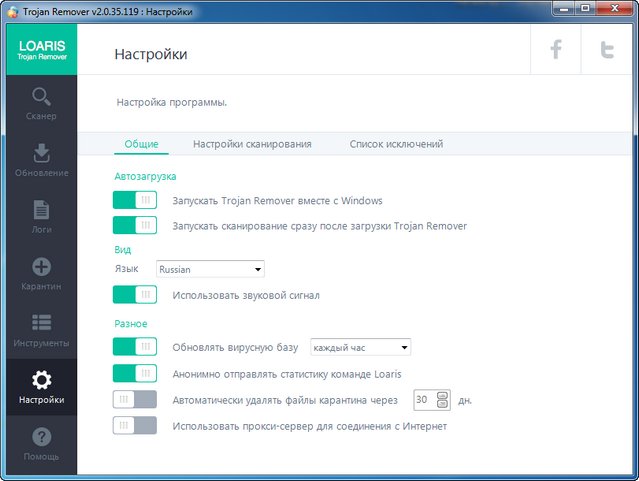Open the Помощь section in sidebar
The width and height of the screenshot is (639, 481).
click(x=41, y=445)
